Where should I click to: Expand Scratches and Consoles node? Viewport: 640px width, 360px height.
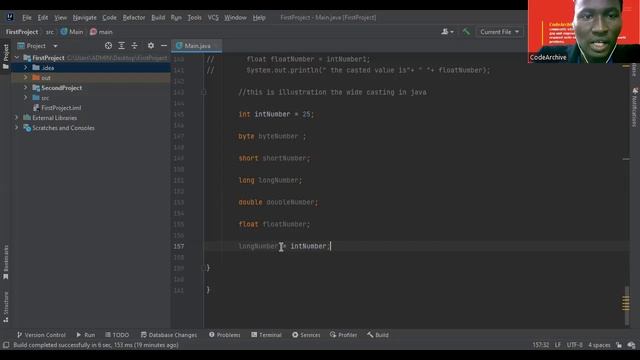[x=17, y=128]
